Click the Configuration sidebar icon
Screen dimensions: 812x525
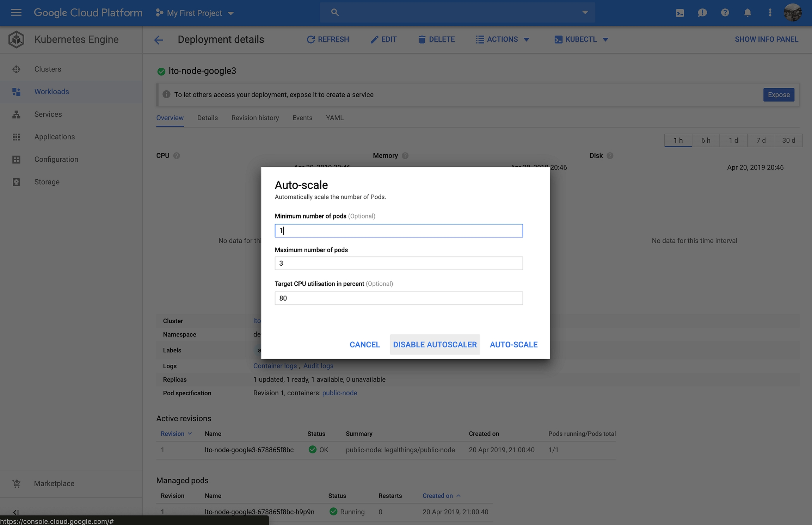pos(16,159)
